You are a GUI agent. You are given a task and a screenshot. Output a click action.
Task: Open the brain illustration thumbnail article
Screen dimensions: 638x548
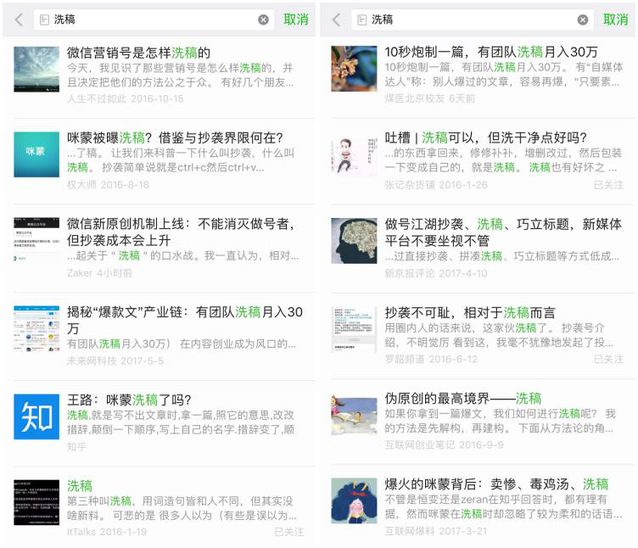[x=354, y=241]
